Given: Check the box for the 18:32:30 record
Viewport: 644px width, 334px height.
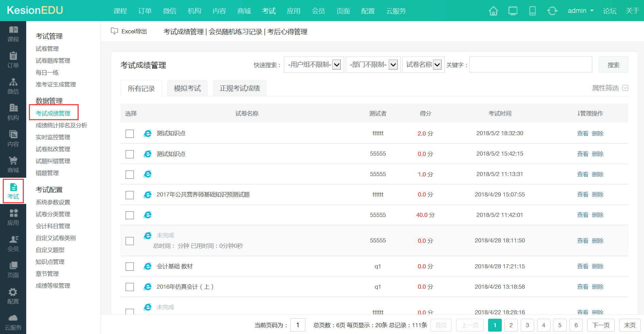Looking at the screenshot, I should pyautogui.click(x=130, y=134).
